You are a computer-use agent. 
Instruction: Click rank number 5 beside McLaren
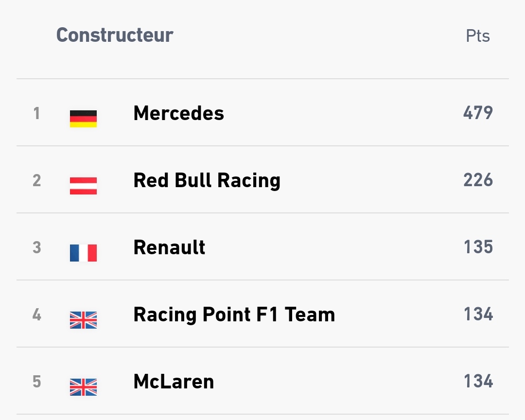click(x=37, y=382)
